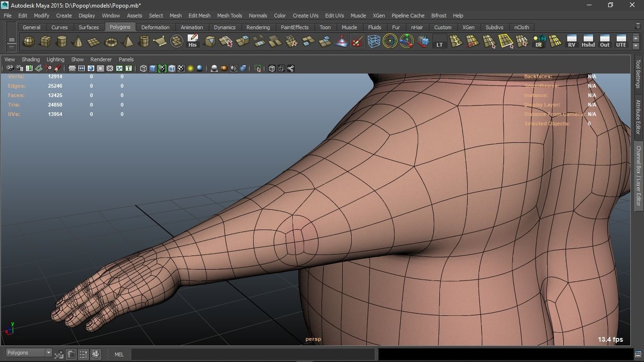Switch to the Rendering shelf tab
644x362 pixels.
(x=258, y=27)
